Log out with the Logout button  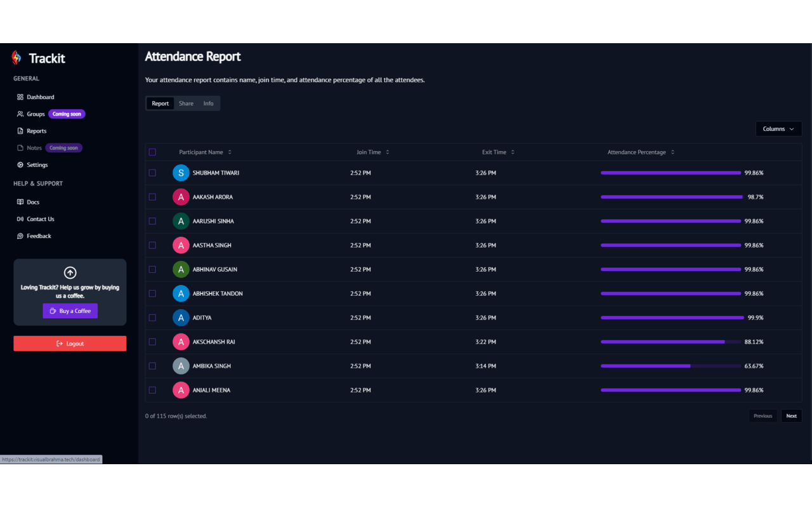point(70,344)
